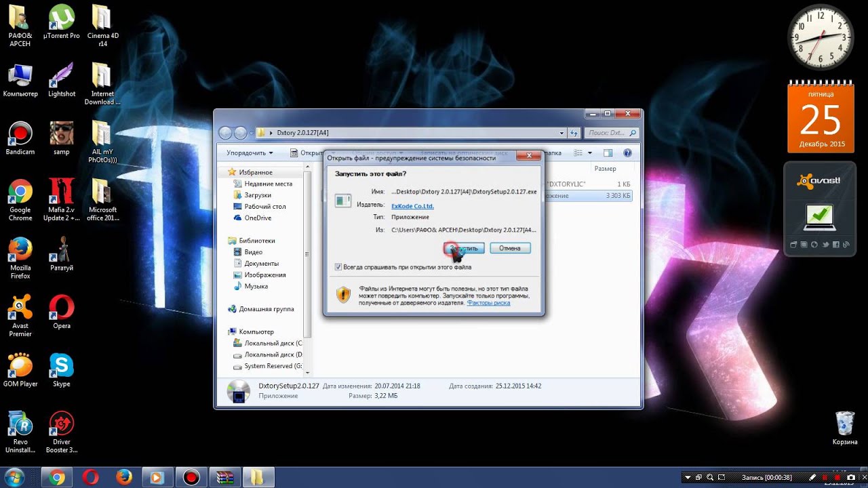Open the Explorer help question-mark icon
The width and height of the screenshot is (868, 488).
[627, 153]
